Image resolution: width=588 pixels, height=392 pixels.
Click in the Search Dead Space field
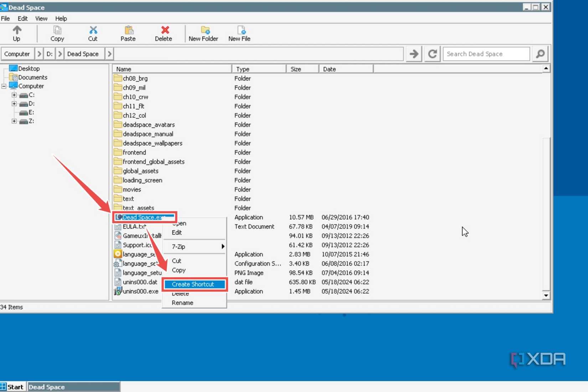click(x=486, y=54)
